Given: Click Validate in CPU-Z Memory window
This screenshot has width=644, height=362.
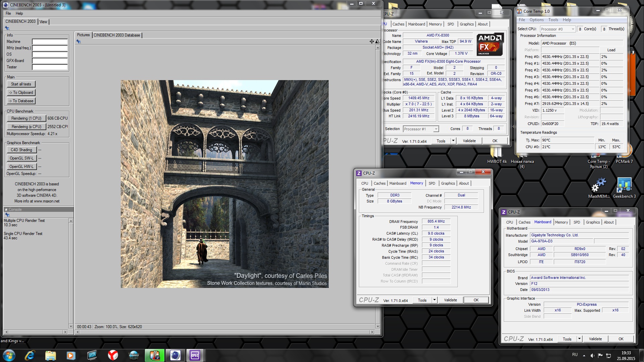Looking at the screenshot, I should 450,300.
